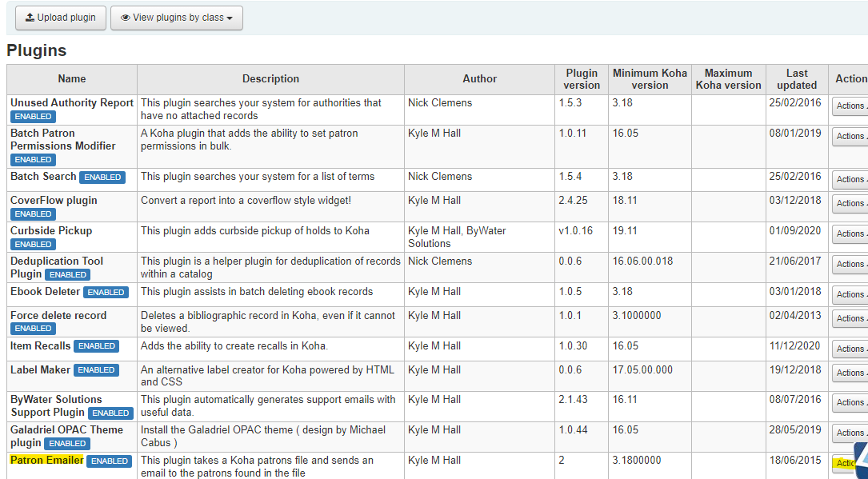Click description 'This plugin assists in batch deleting ebook records'
This screenshot has height=479, width=868.
point(257,292)
